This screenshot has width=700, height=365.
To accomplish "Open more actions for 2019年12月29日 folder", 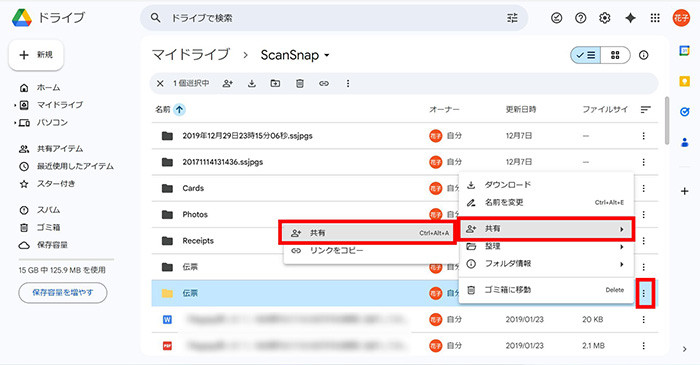I will coord(643,136).
